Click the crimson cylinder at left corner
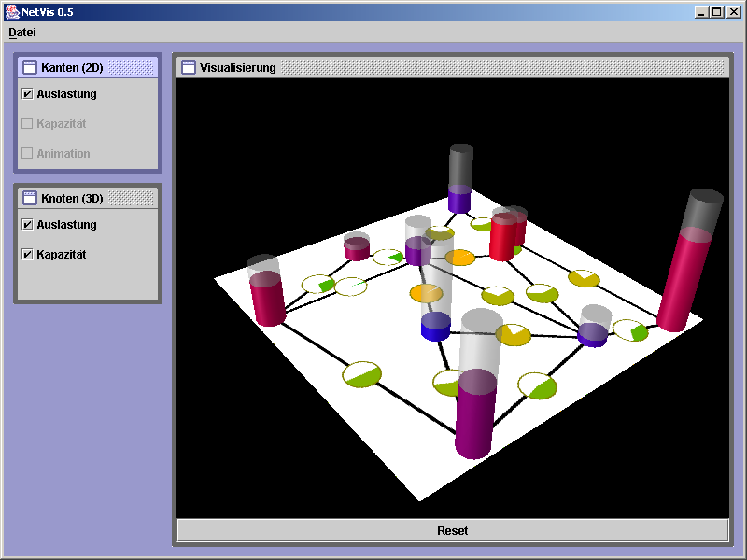The width and height of the screenshot is (747, 560). coord(267,299)
